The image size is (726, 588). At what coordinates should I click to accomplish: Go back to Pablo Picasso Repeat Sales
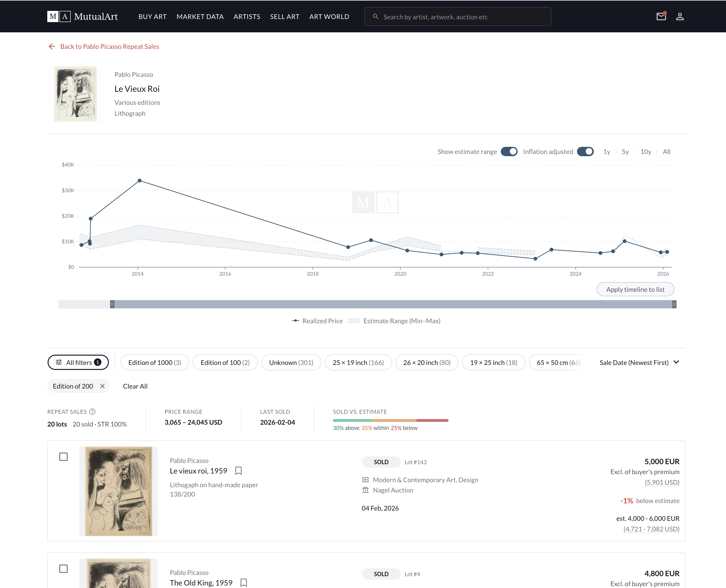(109, 46)
